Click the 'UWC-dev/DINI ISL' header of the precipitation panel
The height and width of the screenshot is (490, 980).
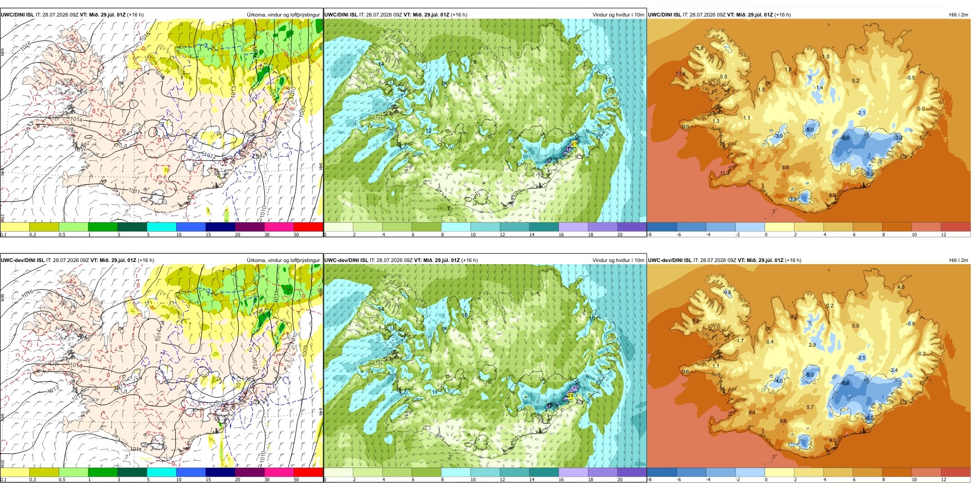(22, 260)
